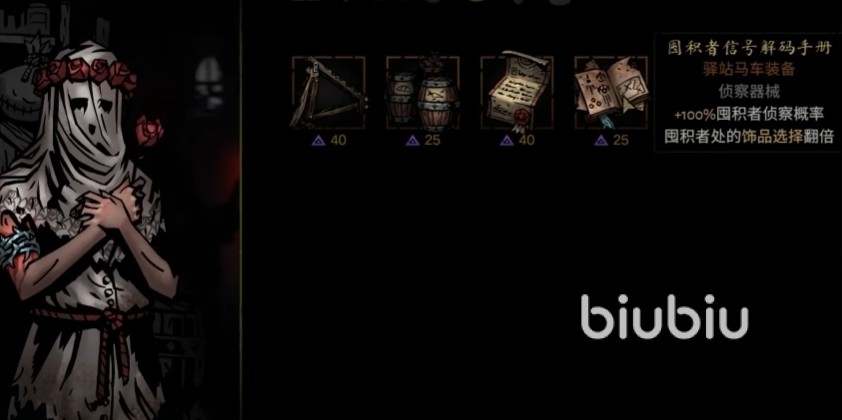Screen dimensions: 842x420
Task: Click the biubiu watermark logo
Action: 664,317
